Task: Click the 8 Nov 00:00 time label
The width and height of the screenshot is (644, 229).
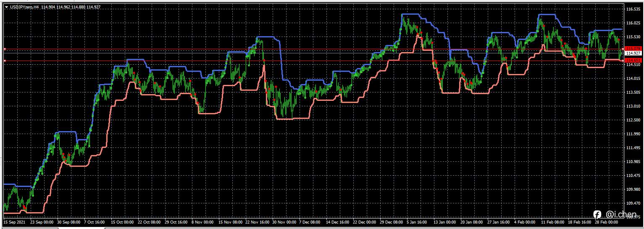Action: (202, 222)
